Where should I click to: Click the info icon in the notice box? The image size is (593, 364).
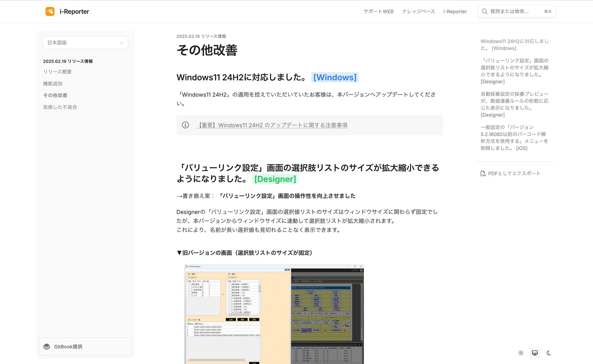[x=185, y=125]
